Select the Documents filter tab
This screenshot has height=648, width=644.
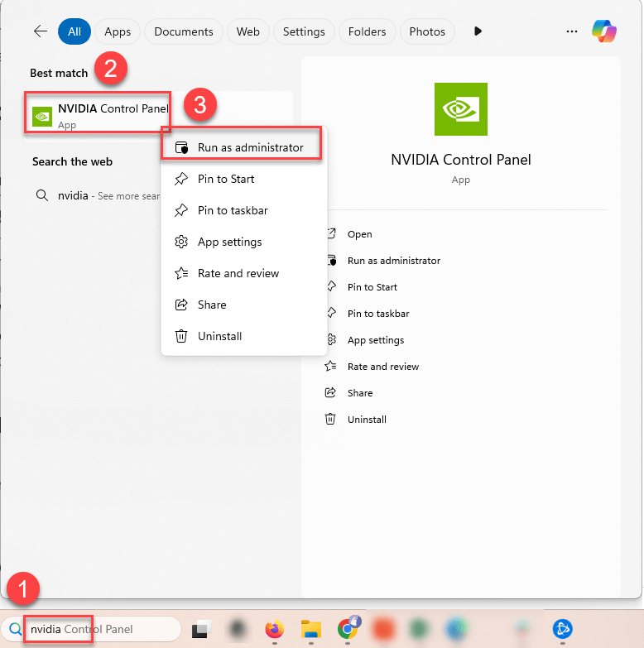tap(183, 31)
